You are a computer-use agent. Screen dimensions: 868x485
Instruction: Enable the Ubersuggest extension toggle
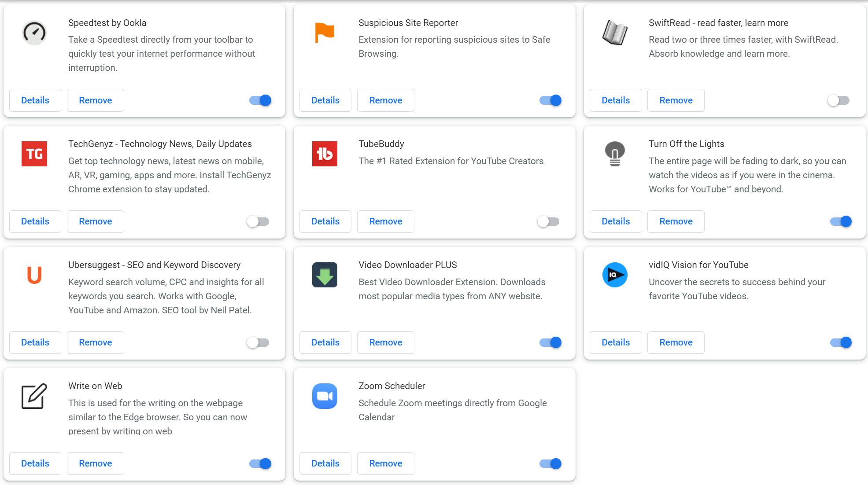258,342
